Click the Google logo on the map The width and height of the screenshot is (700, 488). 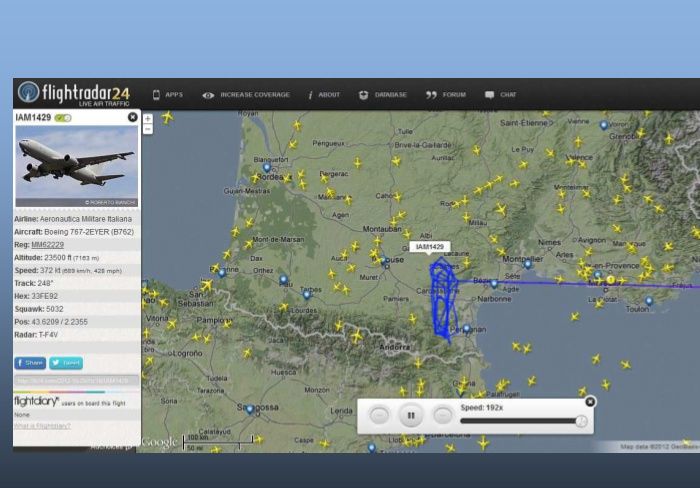(x=160, y=442)
